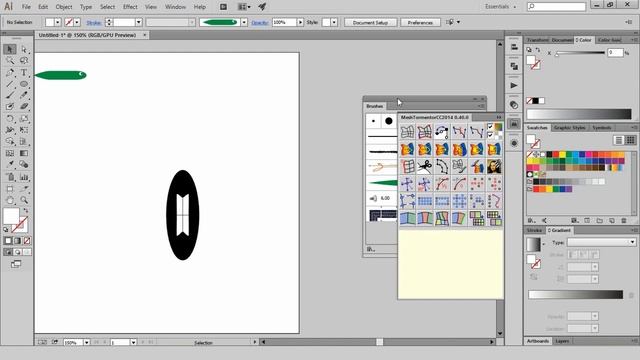Click the Stroke link in control bar
The height and width of the screenshot is (360, 640).
[x=94, y=22]
